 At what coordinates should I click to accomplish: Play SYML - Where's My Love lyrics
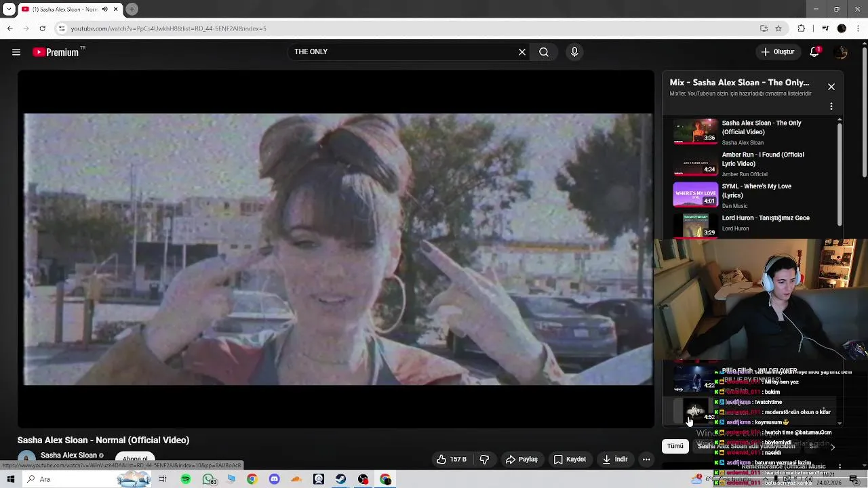[x=751, y=195]
